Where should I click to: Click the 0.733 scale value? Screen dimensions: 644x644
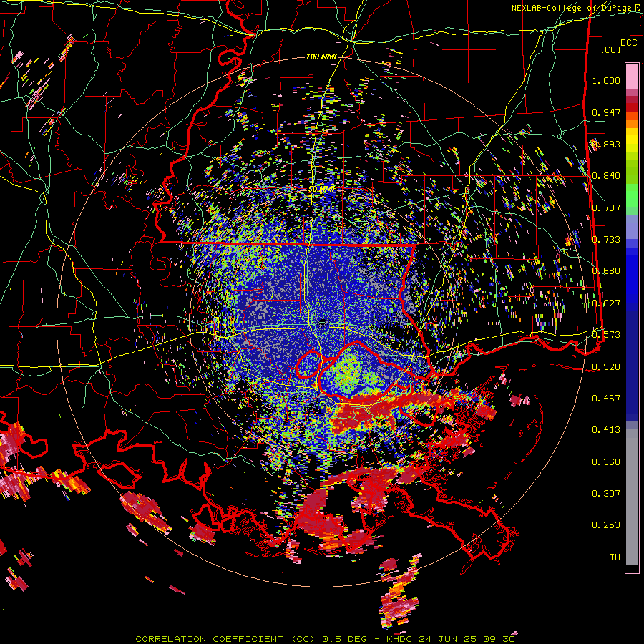click(606, 240)
